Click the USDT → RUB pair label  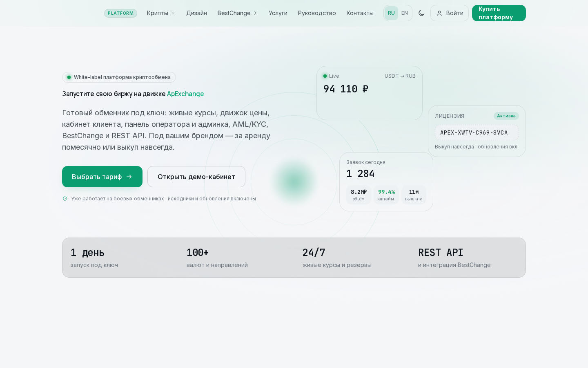[400, 76]
